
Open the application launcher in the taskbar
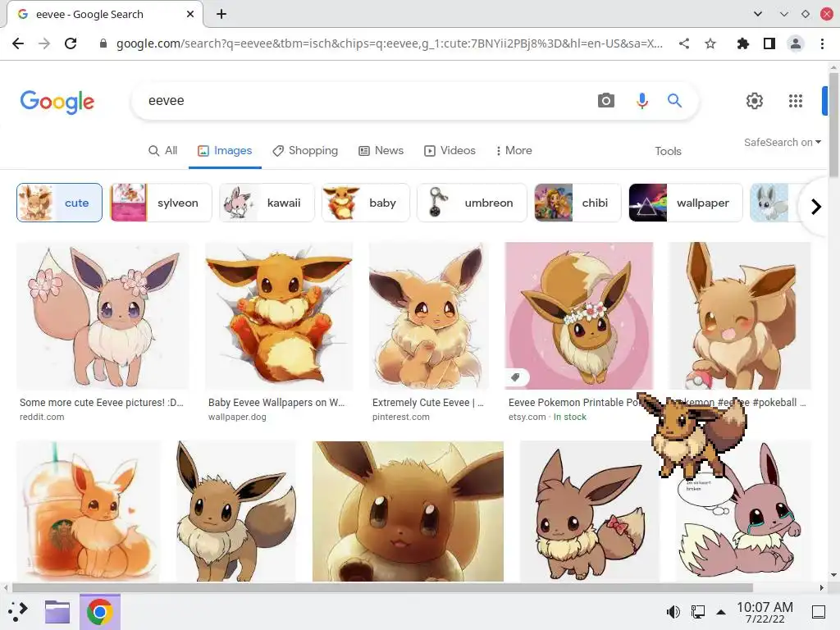tap(18, 612)
